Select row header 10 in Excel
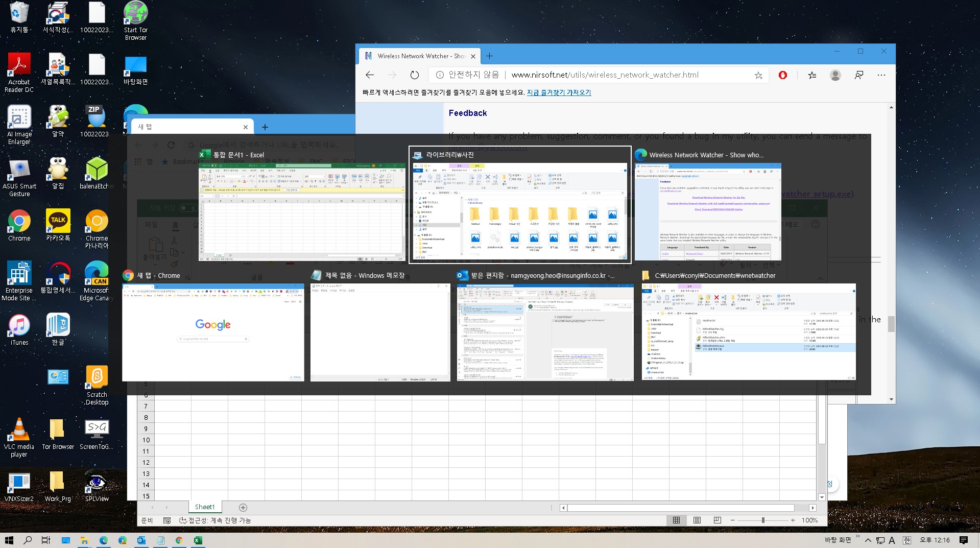Screen dimensions: 980x548 [146, 440]
